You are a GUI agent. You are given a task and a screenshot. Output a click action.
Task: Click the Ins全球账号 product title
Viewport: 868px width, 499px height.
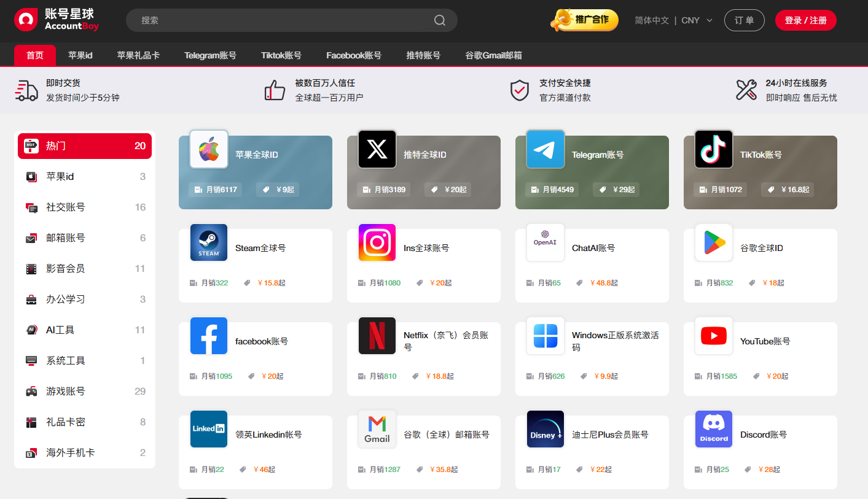(426, 249)
